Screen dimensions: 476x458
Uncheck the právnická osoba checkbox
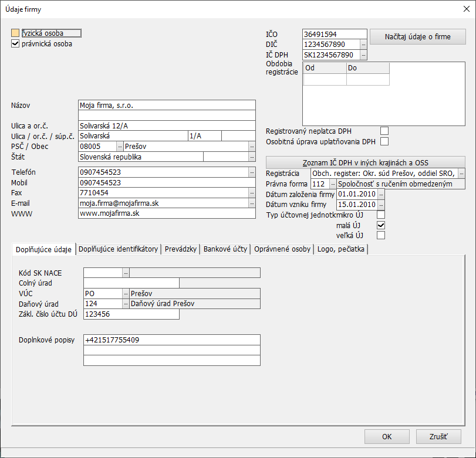(x=16, y=43)
